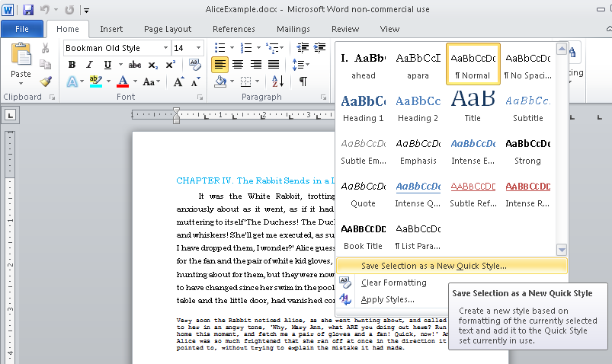The height and width of the screenshot is (364, 612).
Task: Toggle Strikethrough formatting
Action: pyautogui.click(x=135, y=65)
